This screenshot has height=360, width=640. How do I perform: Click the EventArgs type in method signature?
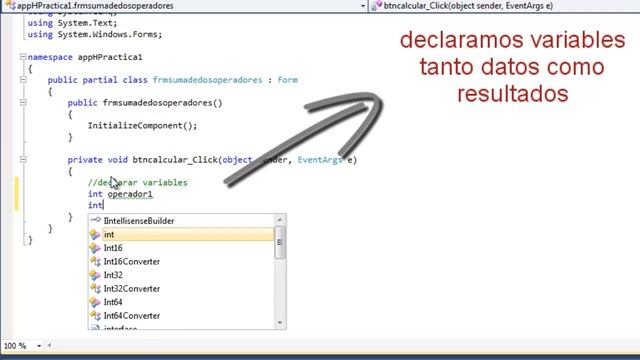click(320, 160)
